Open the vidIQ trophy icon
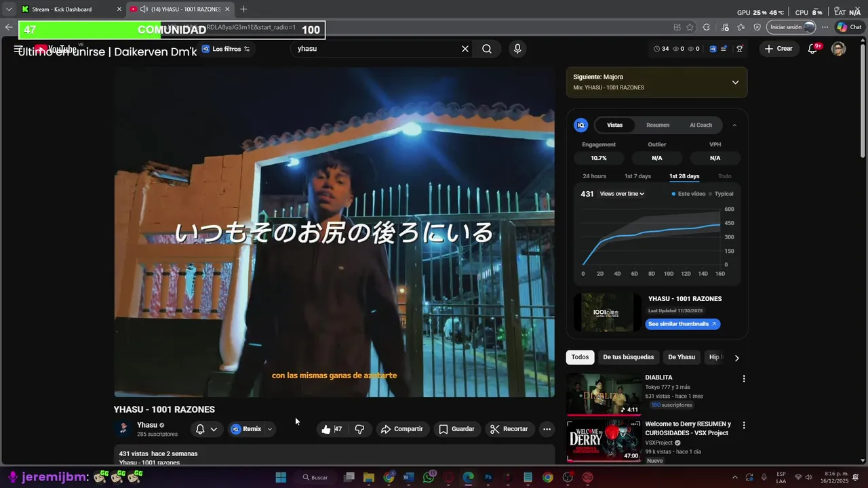The width and height of the screenshot is (868, 488). click(740, 49)
